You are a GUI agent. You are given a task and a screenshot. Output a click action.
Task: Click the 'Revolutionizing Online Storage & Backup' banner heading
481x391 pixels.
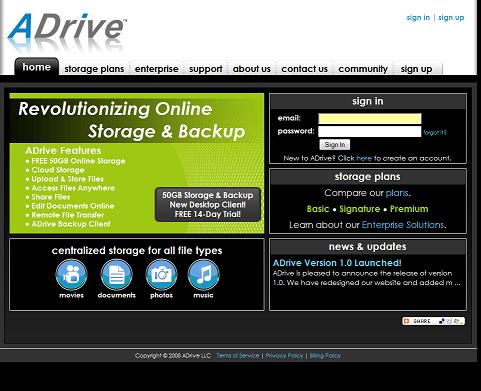tap(132, 120)
